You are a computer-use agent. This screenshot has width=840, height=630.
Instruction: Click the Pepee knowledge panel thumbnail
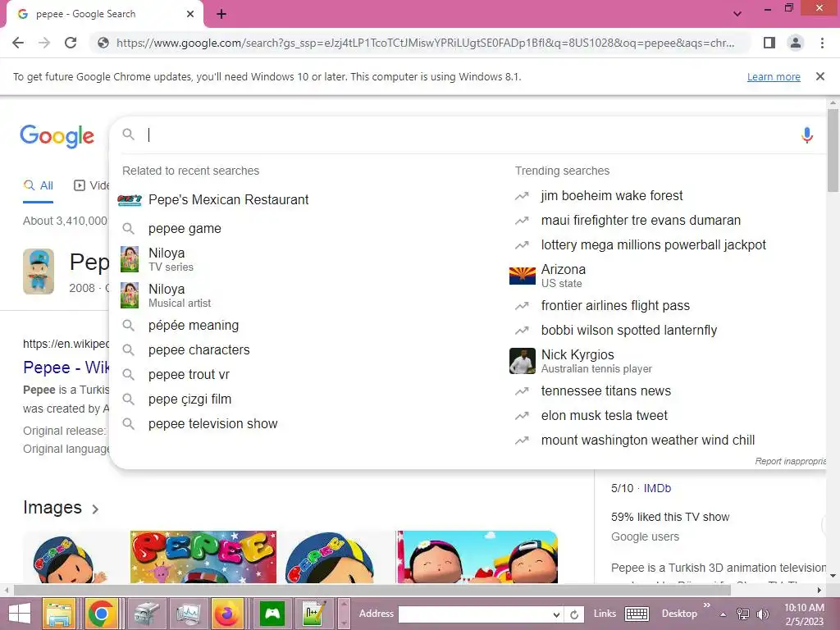[x=39, y=272]
